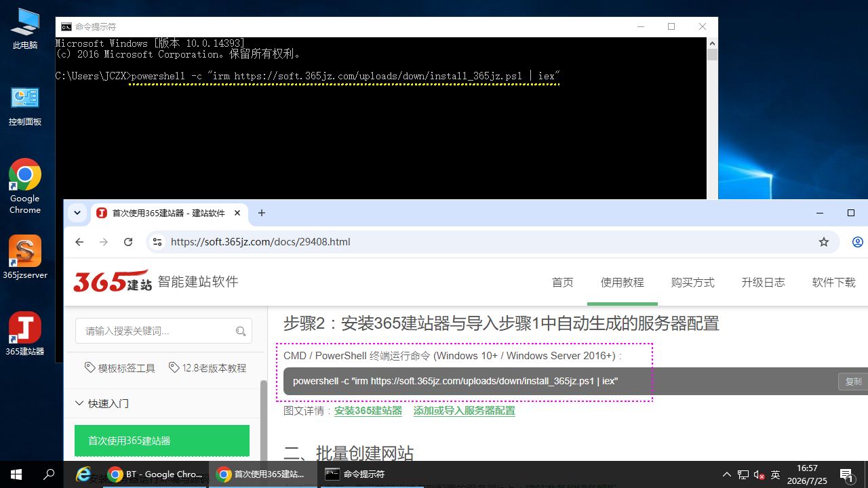Open Chrome tab search dropdown
The width and height of the screenshot is (868, 488).
pos(77,213)
